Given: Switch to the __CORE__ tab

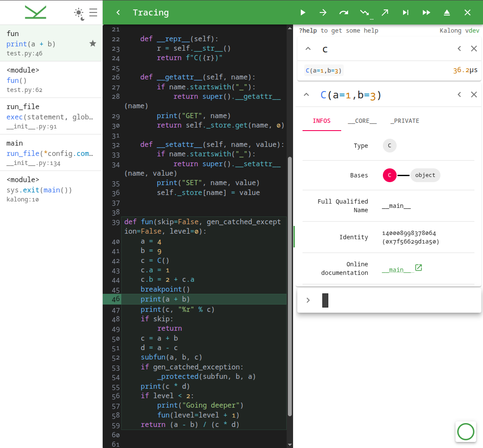Looking at the screenshot, I should [x=362, y=121].
